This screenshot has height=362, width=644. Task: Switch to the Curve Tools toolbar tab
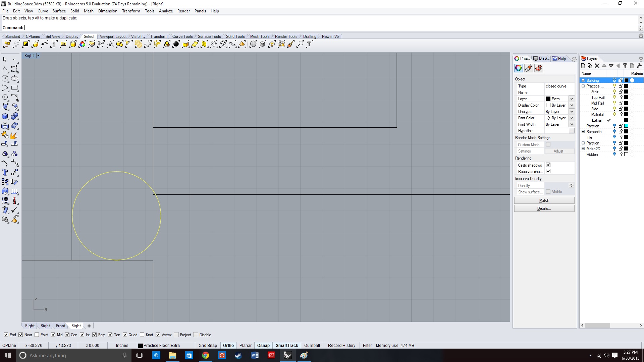(x=182, y=37)
